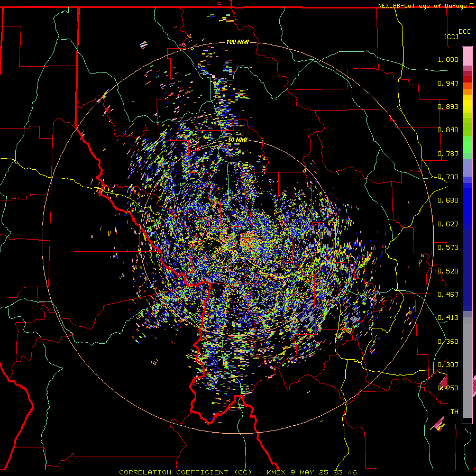
Task: Click the 0.680 scale value
Action: click(448, 200)
